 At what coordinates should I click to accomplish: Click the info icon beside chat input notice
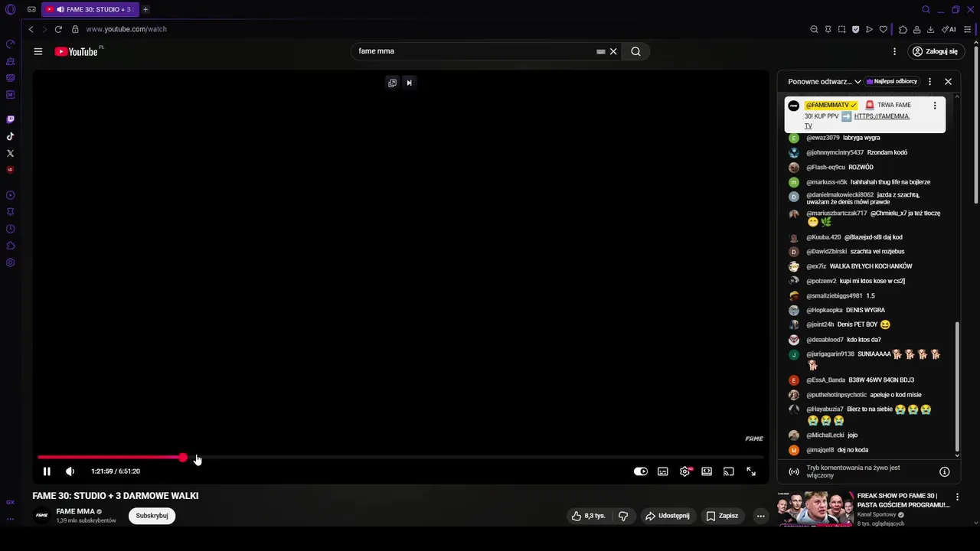coord(944,471)
